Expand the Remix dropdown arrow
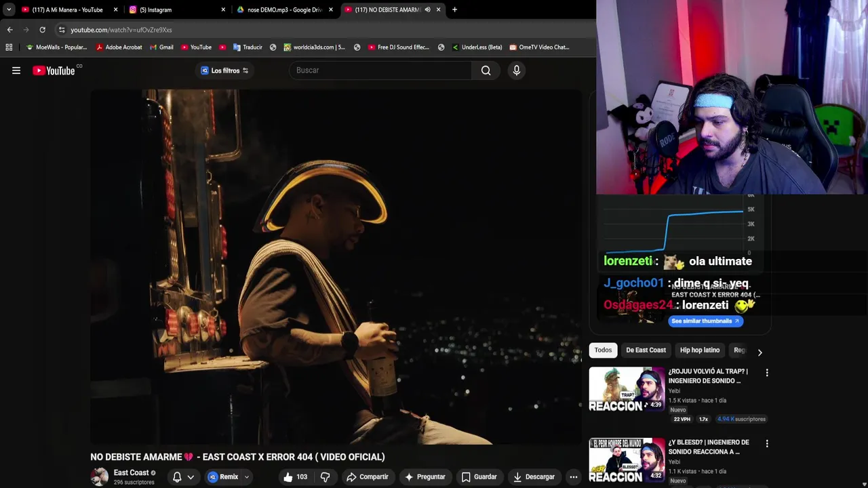Screen dimensions: 868x488 (x=246, y=477)
